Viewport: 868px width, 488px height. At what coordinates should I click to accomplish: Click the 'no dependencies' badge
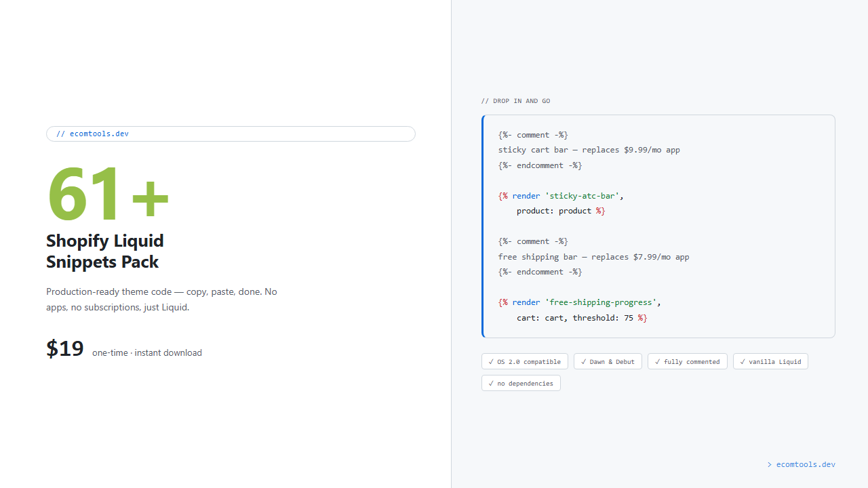(x=521, y=383)
